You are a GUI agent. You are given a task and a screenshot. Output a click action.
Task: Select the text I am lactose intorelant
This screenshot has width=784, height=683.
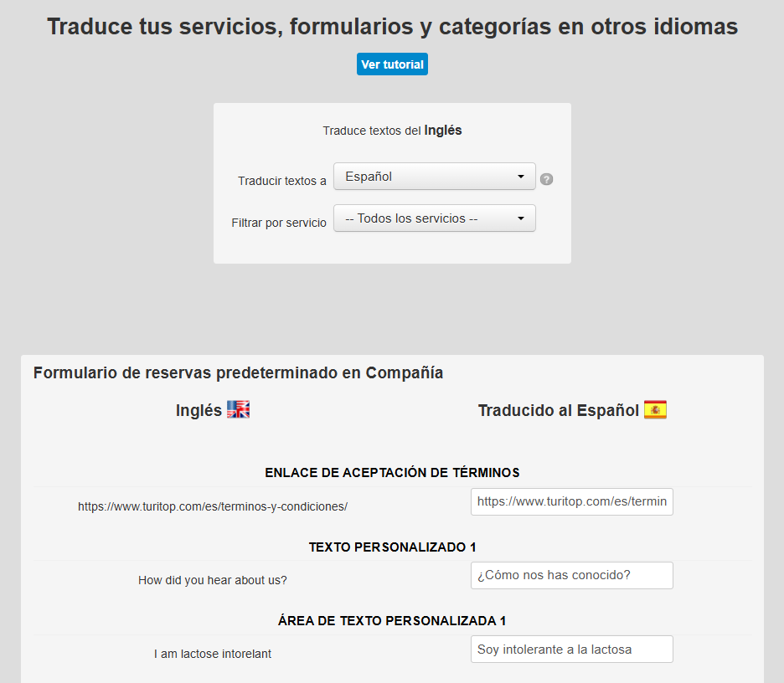tap(213, 654)
